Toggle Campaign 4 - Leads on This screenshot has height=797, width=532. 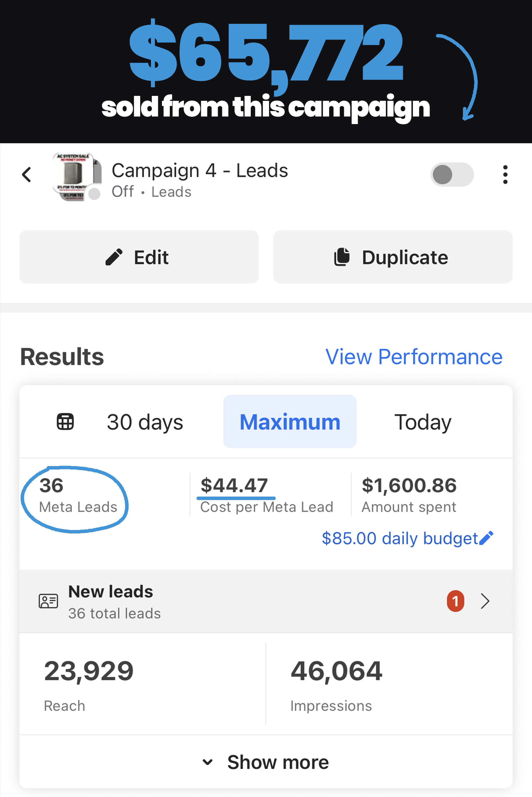click(452, 175)
